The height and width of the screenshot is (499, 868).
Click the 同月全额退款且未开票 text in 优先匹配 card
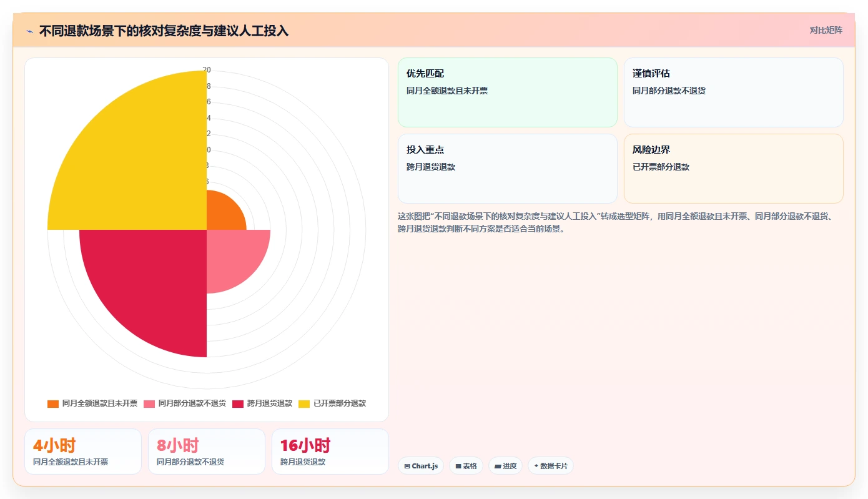447,91
